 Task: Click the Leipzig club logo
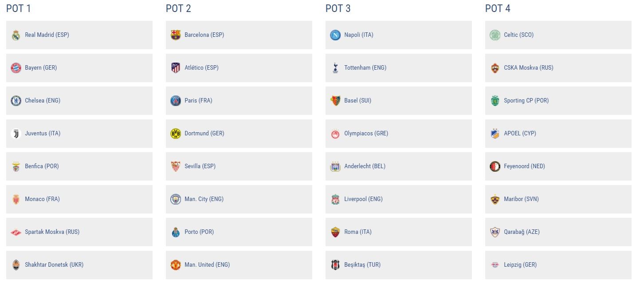point(495,265)
